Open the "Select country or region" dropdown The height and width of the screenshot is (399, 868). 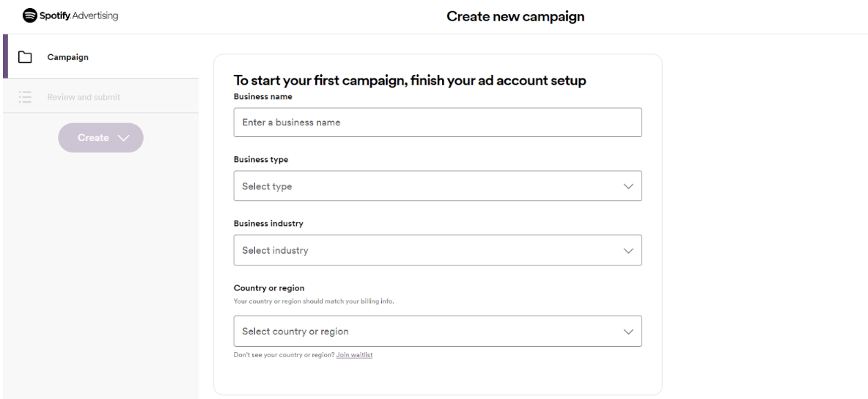pos(437,332)
